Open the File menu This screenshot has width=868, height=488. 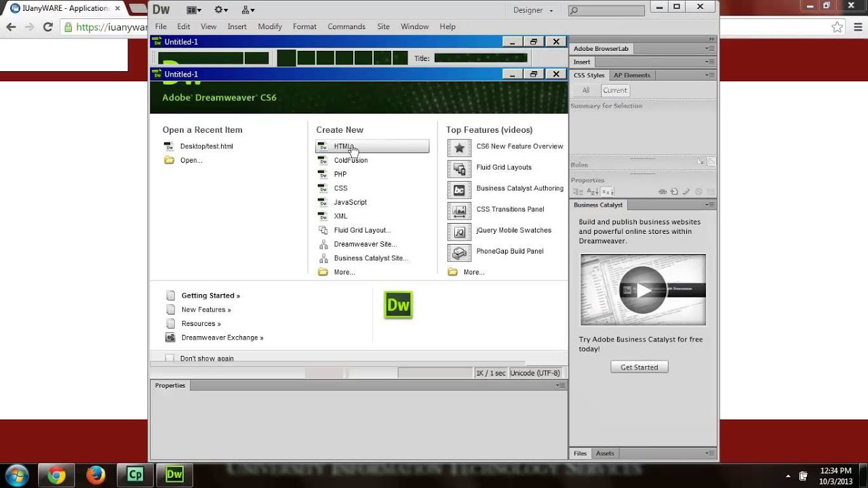point(161,26)
